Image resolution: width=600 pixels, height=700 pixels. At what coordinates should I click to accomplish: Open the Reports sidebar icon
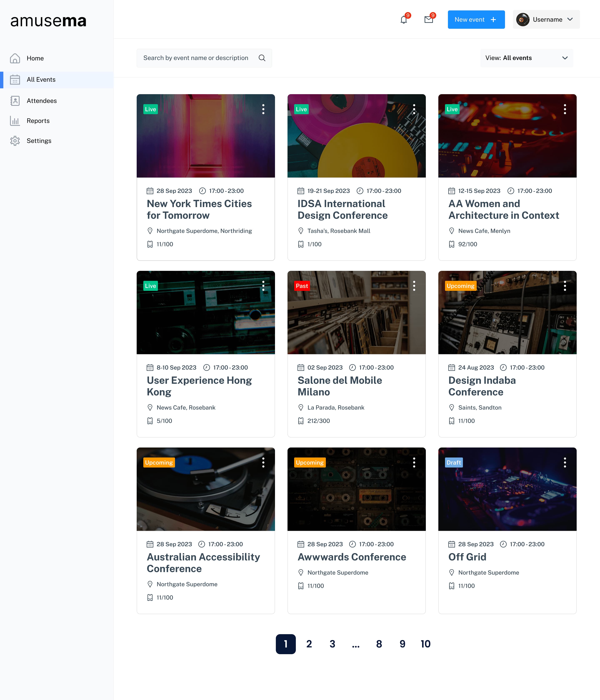click(15, 121)
